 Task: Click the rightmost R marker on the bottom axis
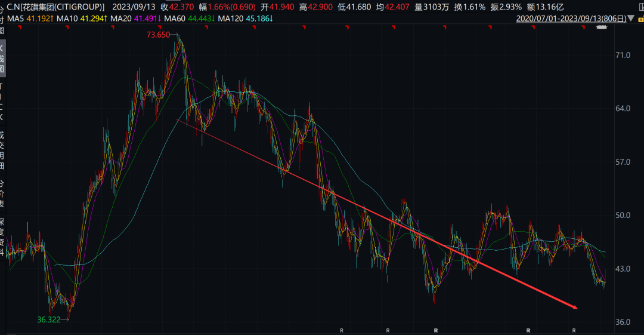coord(574,330)
